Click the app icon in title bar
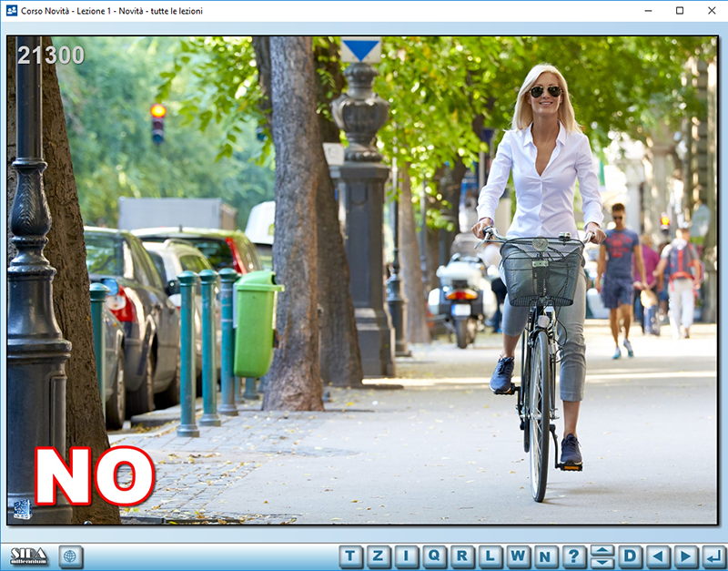Viewport: 728px width, 571px height. [x=10, y=11]
